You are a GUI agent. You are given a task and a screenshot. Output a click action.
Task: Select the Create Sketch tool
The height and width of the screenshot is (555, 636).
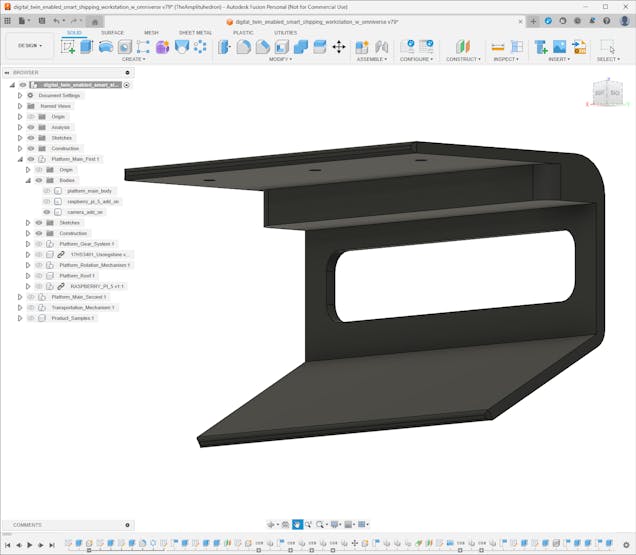pyautogui.click(x=68, y=46)
